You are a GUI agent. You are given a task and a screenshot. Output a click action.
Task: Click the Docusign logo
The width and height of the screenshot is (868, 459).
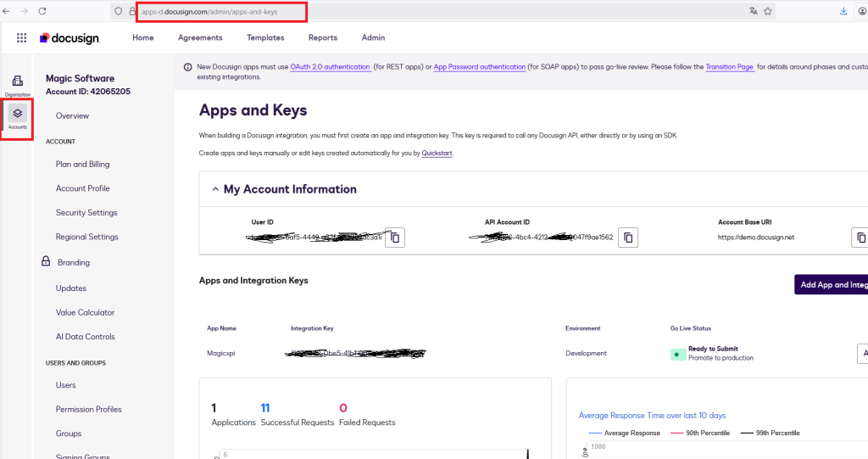pos(70,37)
